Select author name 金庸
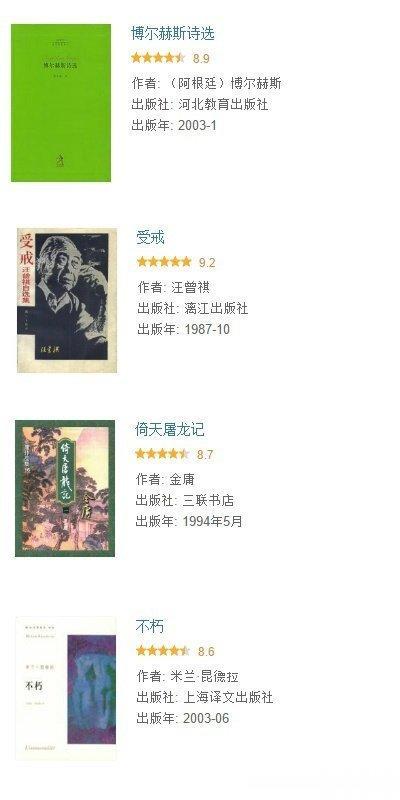 coord(182,479)
